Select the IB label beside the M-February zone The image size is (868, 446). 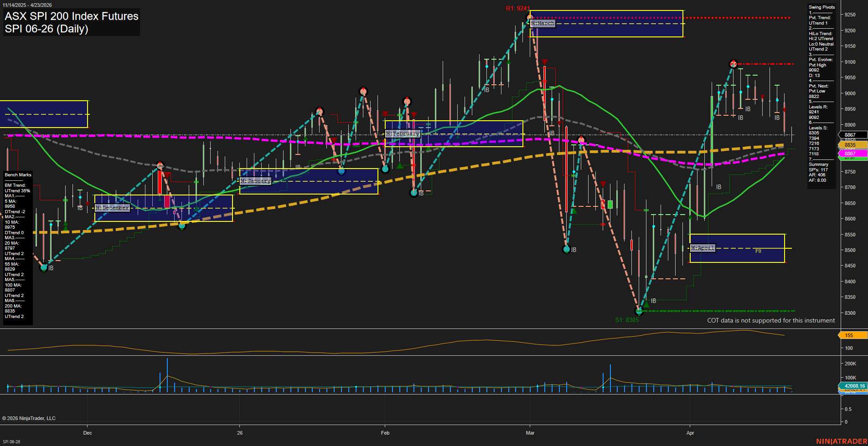click(x=551, y=133)
